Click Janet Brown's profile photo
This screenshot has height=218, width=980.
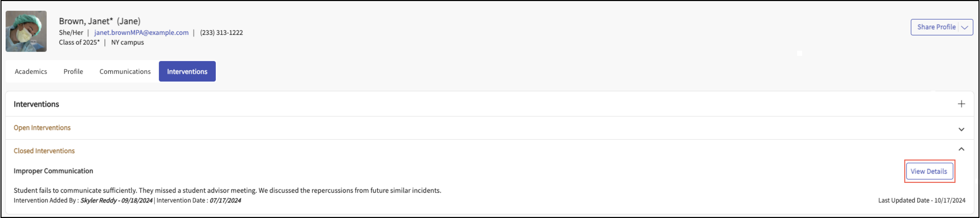coord(26,31)
